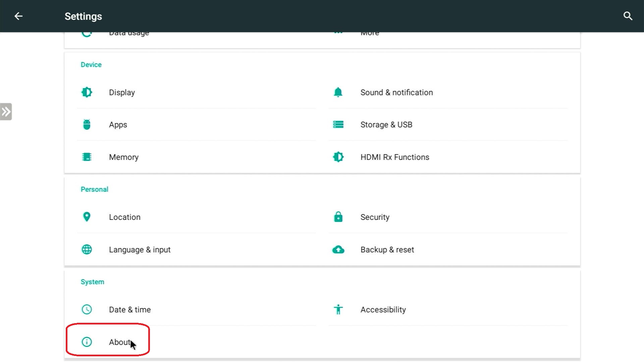Click the Apps android icon
Screen dimensions: 644x362
tap(87, 124)
